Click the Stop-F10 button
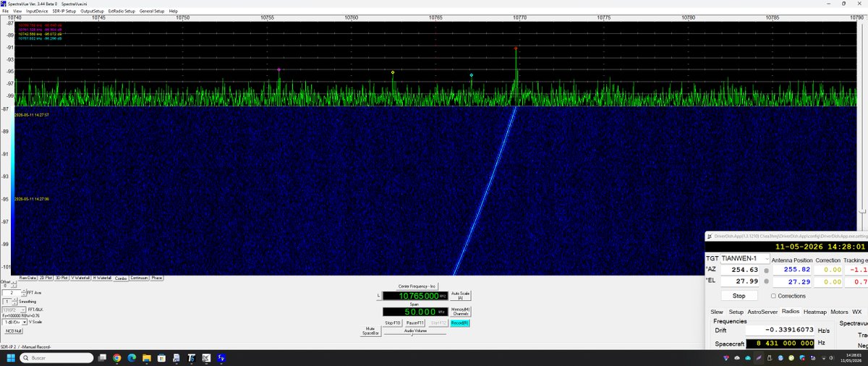 point(393,323)
